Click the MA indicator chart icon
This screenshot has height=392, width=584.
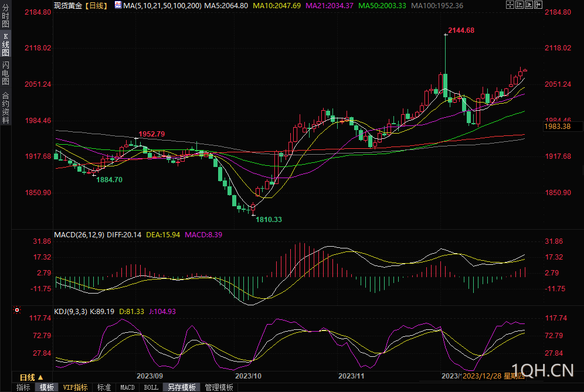tap(118, 5)
